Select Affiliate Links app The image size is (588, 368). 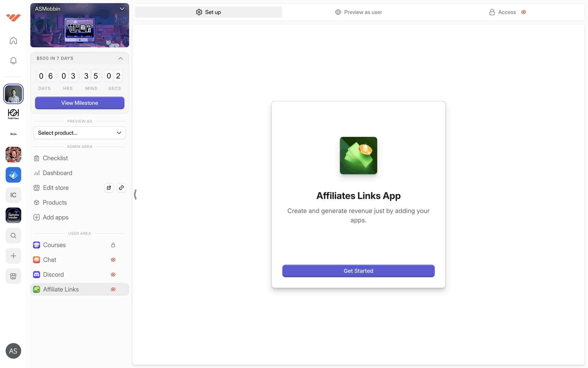point(80,289)
